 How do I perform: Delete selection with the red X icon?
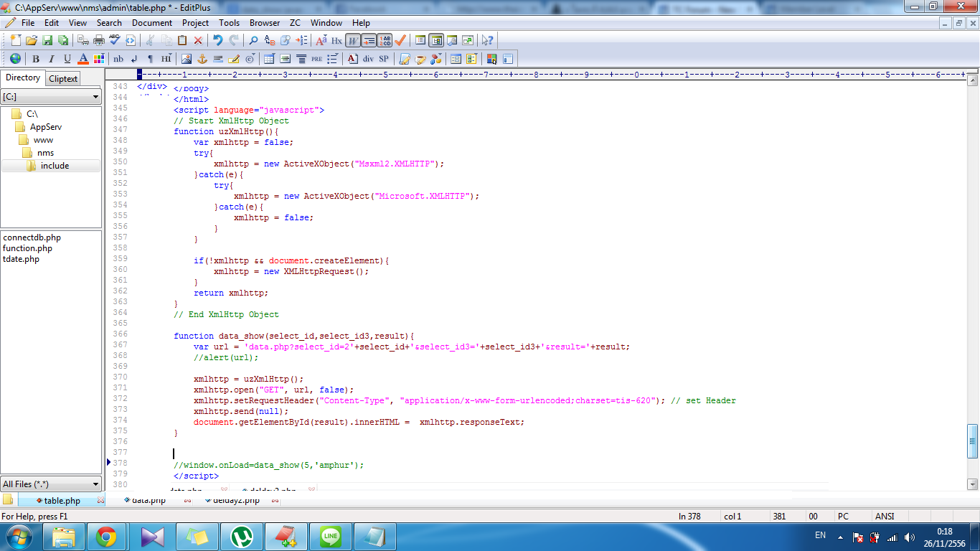click(x=198, y=40)
